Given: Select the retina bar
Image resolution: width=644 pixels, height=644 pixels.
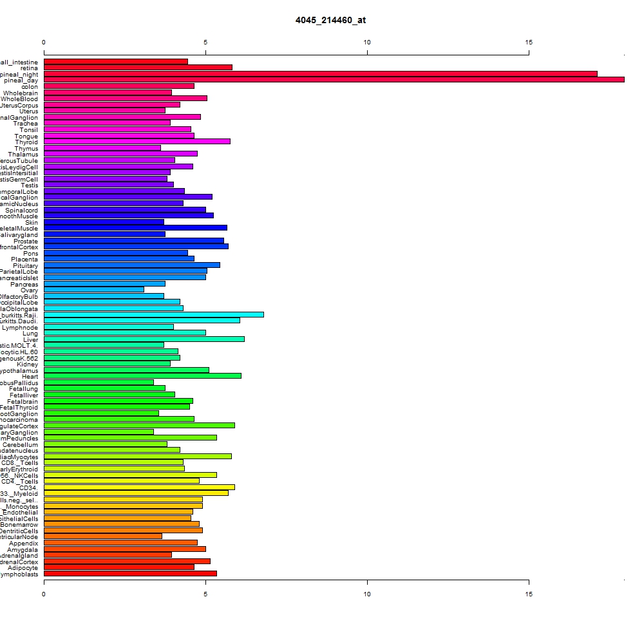Looking at the screenshot, I should tap(138, 68).
